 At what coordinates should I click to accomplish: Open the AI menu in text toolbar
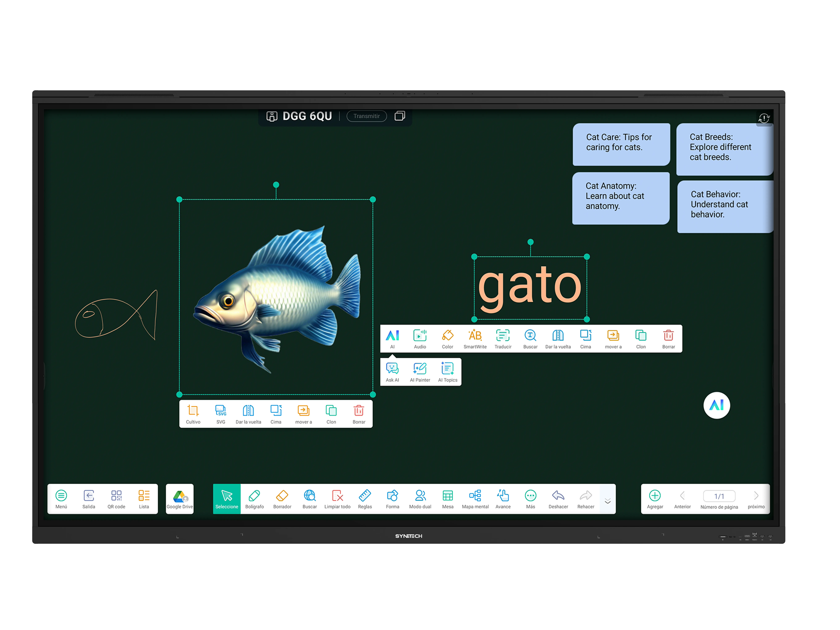click(392, 339)
